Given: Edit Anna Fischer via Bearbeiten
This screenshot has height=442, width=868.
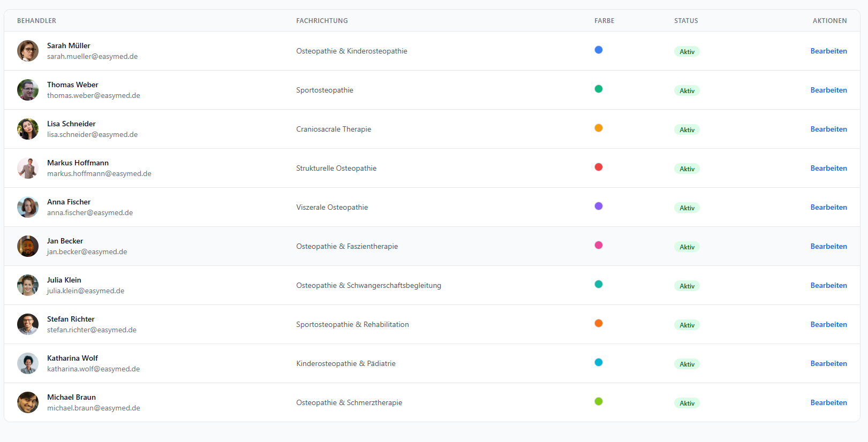Looking at the screenshot, I should coord(828,207).
